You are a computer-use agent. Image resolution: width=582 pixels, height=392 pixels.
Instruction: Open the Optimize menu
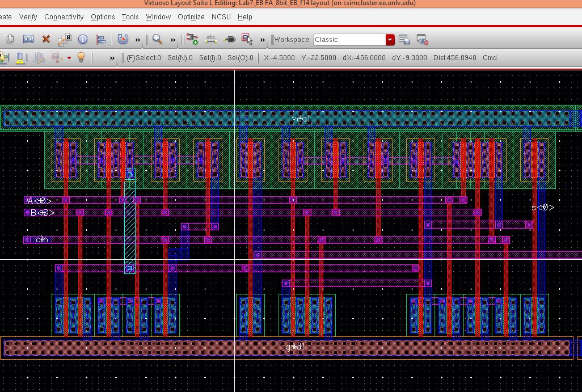coord(191,16)
